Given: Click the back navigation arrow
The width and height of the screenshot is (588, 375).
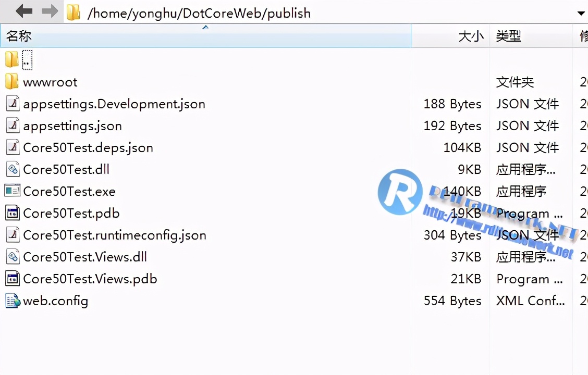Looking at the screenshot, I should [x=24, y=11].
